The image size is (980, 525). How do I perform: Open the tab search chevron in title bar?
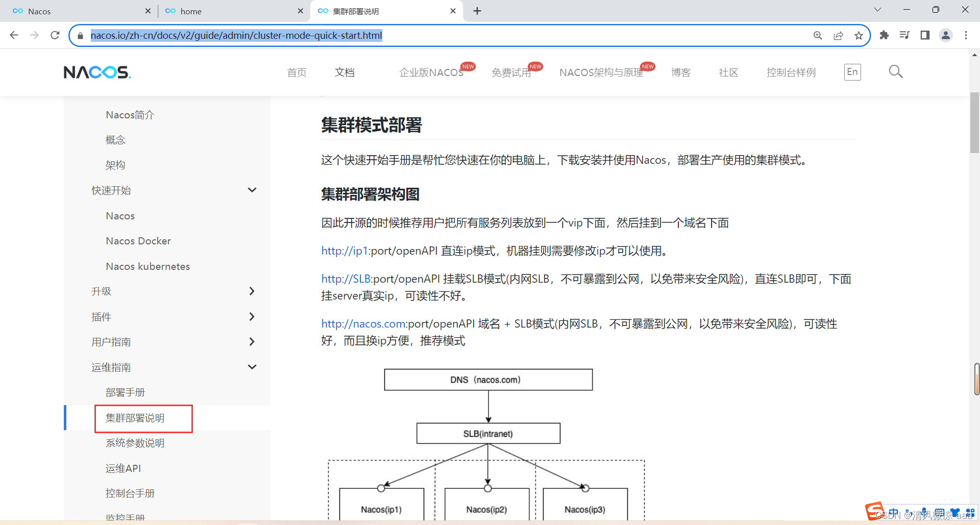click(877, 10)
